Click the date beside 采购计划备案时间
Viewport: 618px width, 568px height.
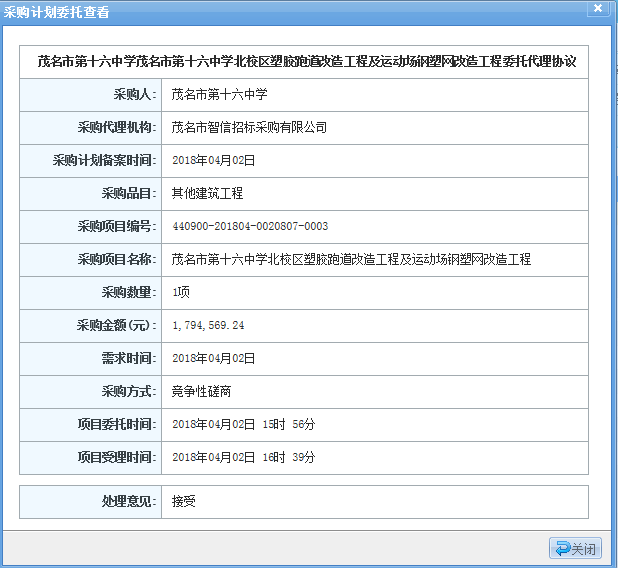(214, 160)
